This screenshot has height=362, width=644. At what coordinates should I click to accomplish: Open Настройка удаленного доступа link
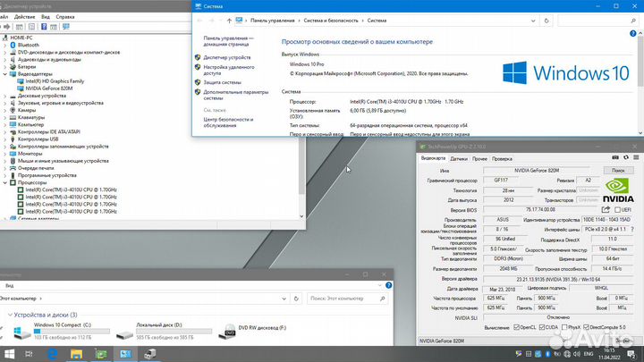click(229, 71)
